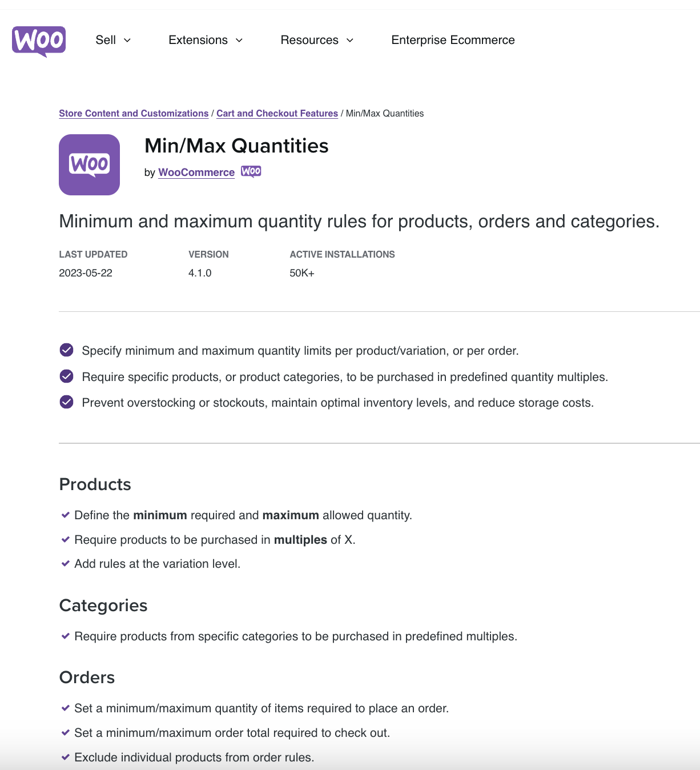Viewport: 700px width, 770px height.
Task: Click the Products section heading
Action: (95, 484)
